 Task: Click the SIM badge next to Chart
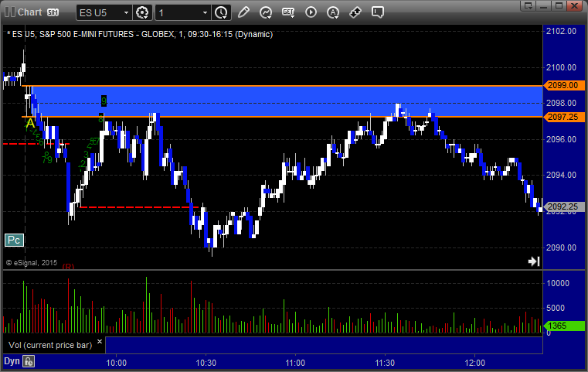click(53, 12)
